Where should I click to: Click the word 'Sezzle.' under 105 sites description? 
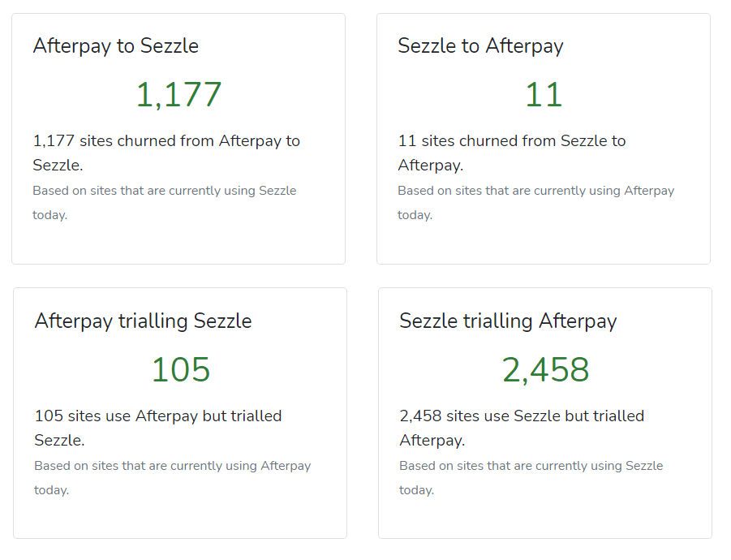[x=59, y=440]
